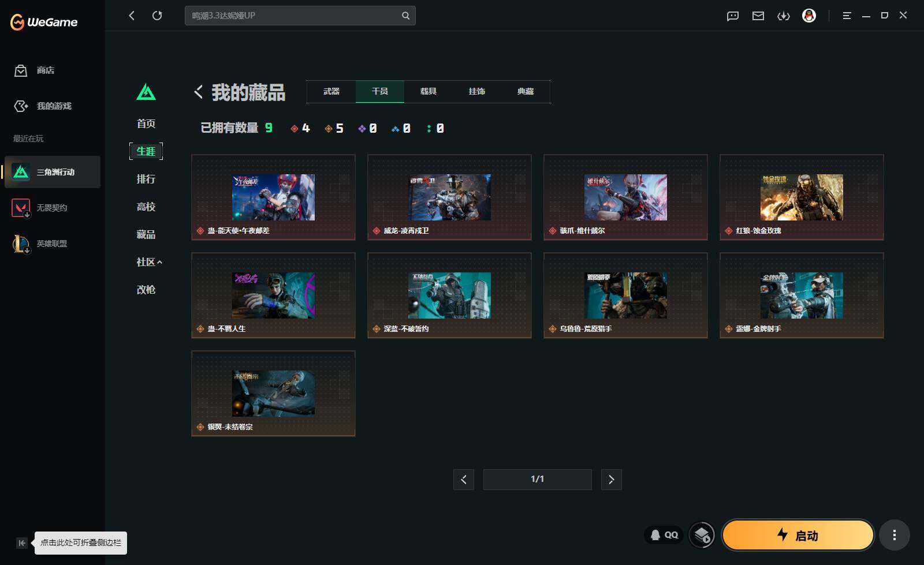
Task: Click the user avatar in the title bar
Action: point(809,16)
